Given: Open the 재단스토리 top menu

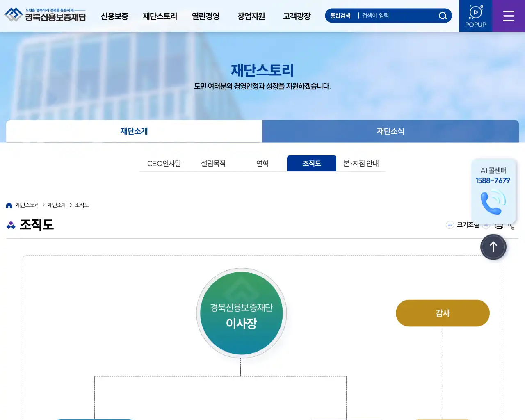Looking at the screenshot, I should 160,16.
